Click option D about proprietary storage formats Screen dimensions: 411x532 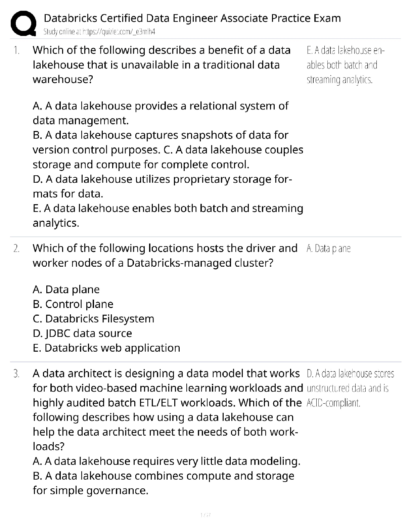[x=163, y=186]
